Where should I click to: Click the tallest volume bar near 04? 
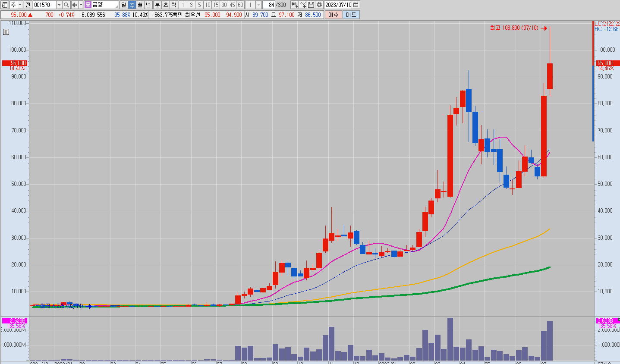coord(450,339)
